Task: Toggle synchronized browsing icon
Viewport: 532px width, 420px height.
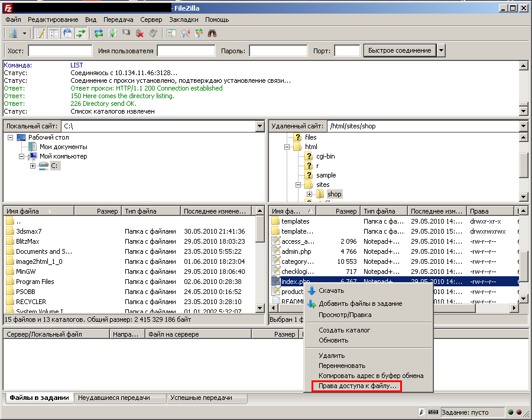Action: tap(199, 33)
